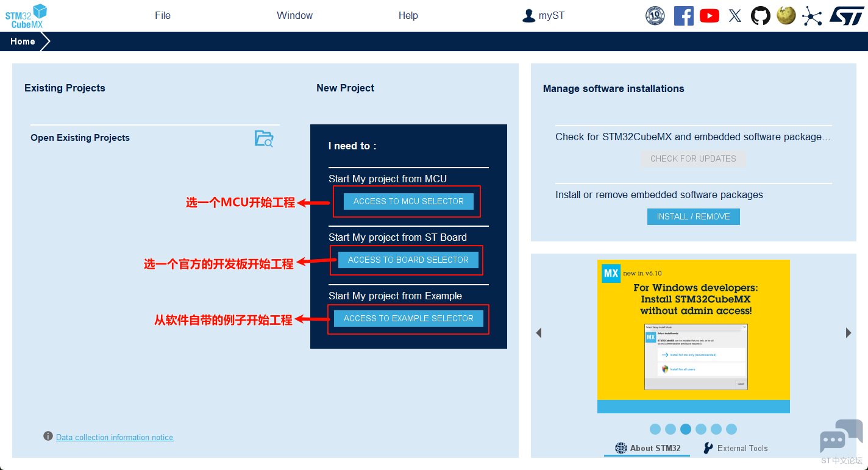Screen dimensions: 868x470
Task: Click the STM32CubeMX logo
Action: click(x=26, y=16)
